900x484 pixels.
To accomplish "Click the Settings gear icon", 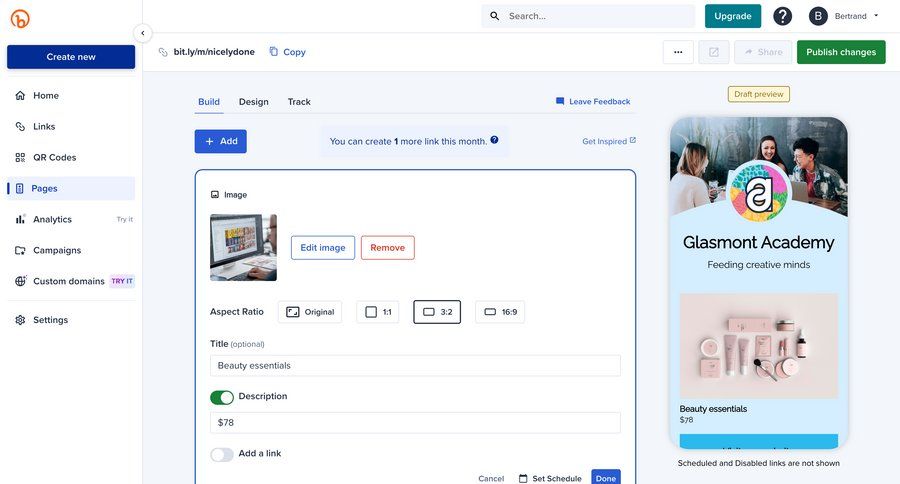I will [x=20, y=320].
